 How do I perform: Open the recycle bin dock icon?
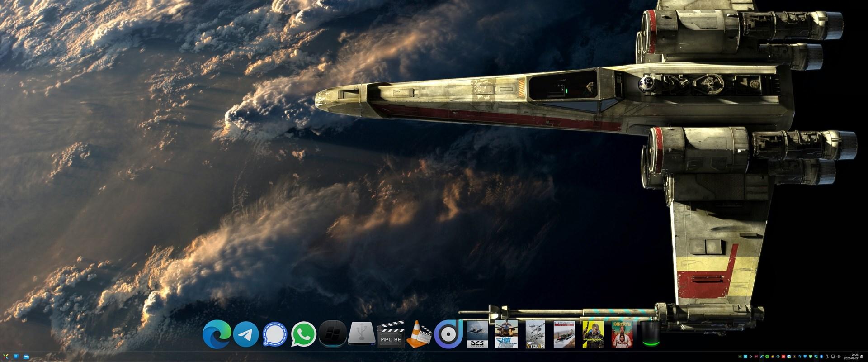[x=651, y=335]
